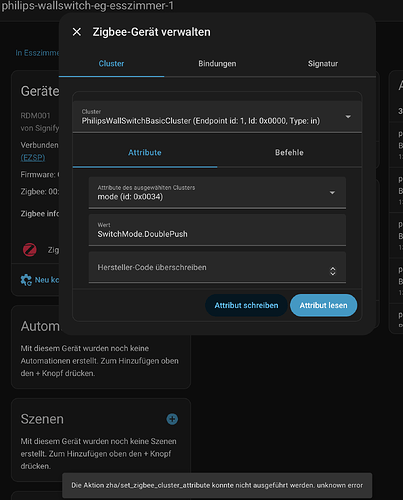Open the EZSP link
Viewport: 403px width, 500px height.
[33, 157]
